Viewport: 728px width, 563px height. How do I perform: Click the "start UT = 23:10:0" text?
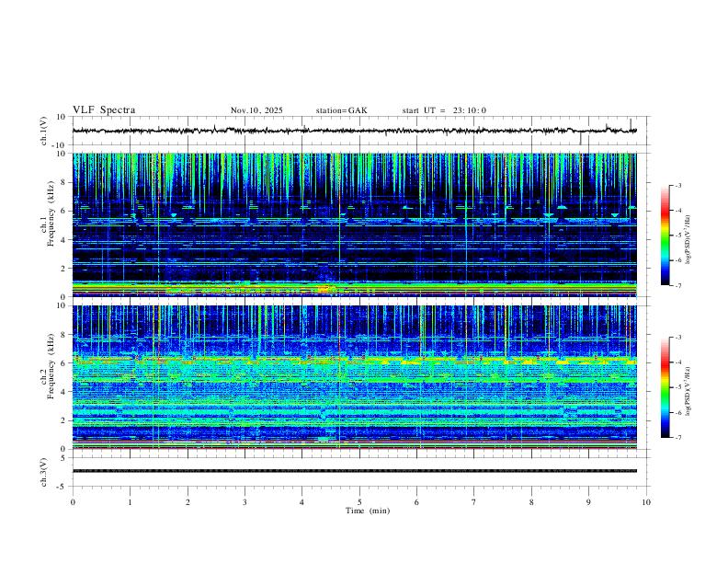444,110
